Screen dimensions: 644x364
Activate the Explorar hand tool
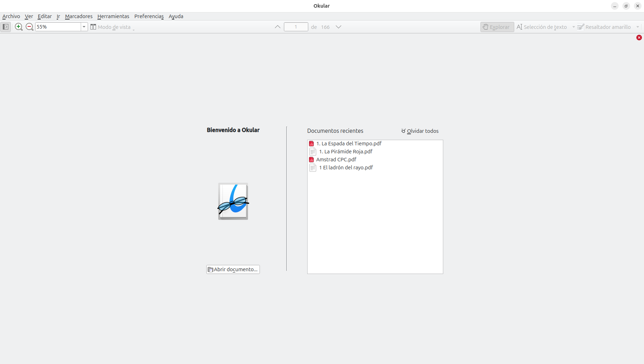pyautogui.click(x=497, y=27)
